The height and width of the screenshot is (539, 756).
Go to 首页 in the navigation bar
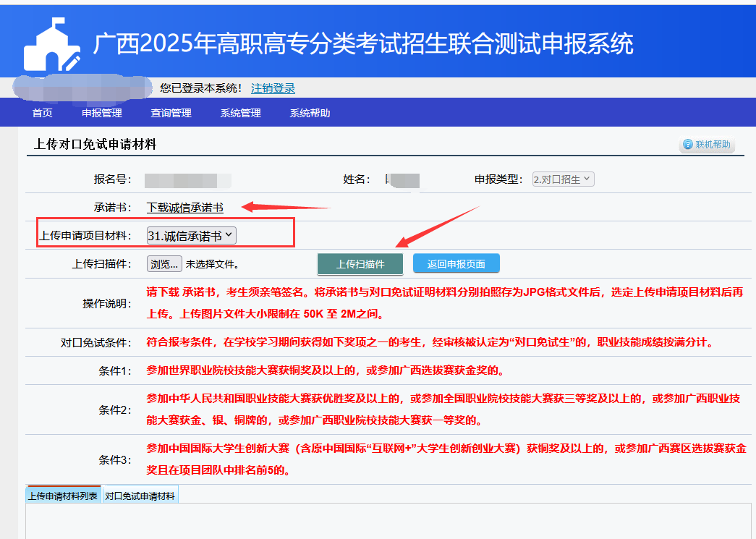click(x=43, y=113)
